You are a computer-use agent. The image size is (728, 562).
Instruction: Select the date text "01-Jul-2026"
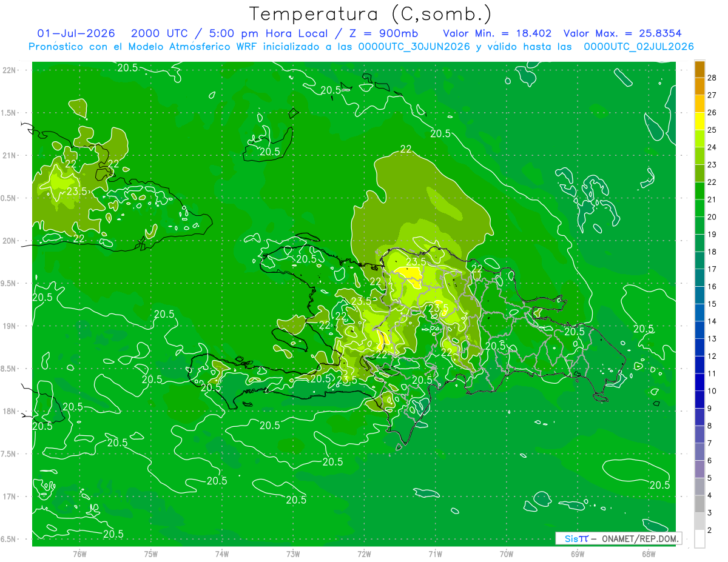[76, 33]
